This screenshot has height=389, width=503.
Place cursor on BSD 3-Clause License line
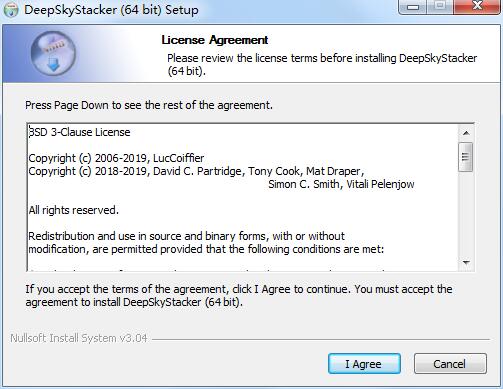click(x=79, y=132)
